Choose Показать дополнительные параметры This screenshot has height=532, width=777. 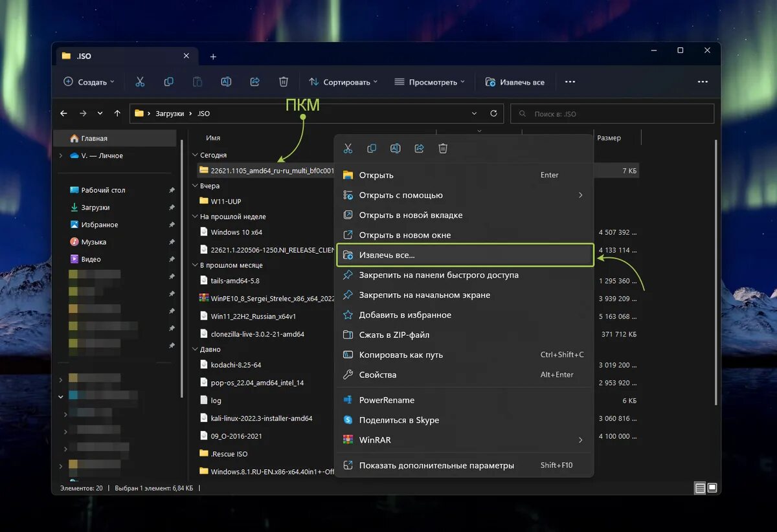[x=464, y=465]
